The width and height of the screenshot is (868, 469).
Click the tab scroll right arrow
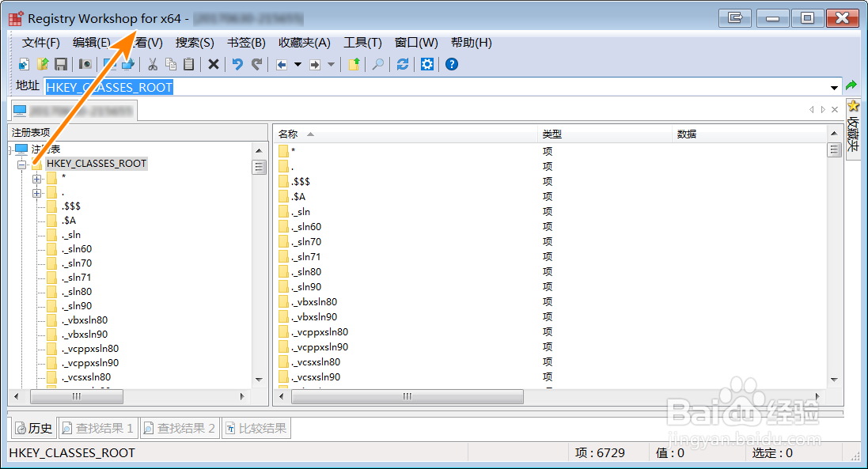coord(823,109)
